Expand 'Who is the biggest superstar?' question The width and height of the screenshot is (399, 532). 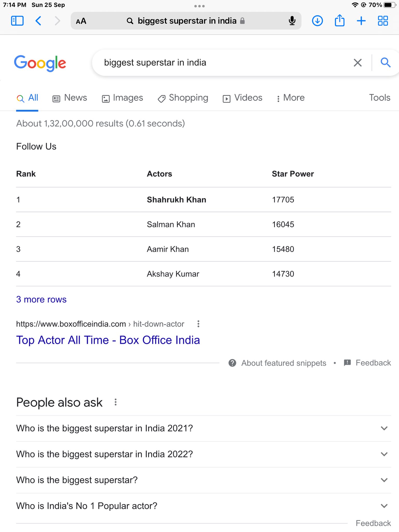click(x=203, y=480)
